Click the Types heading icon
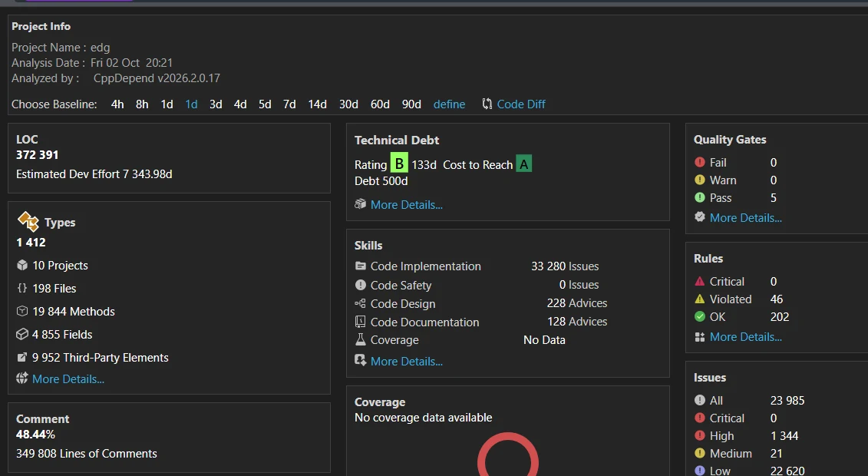 pyautogui.click(x=28, y=221)
